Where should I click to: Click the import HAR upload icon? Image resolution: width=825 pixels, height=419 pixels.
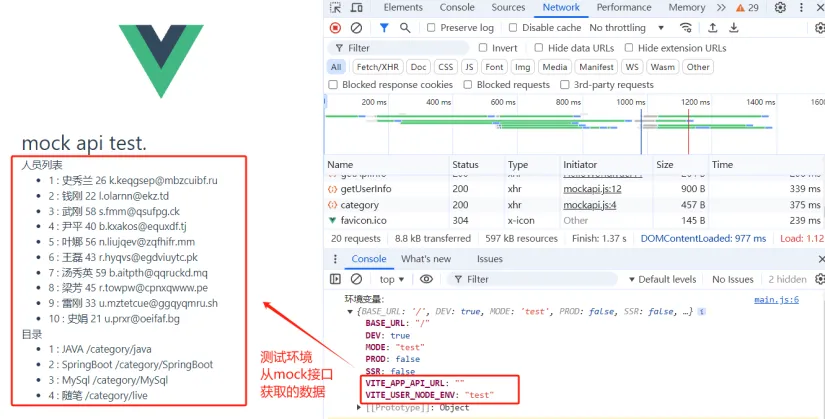[x=713, y=28]
